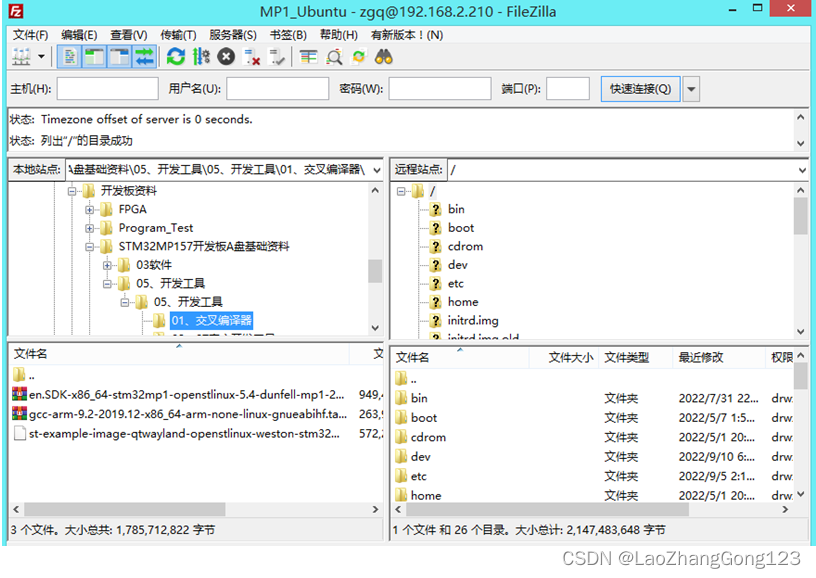
Task: Go to parent folder in remote list
Action: [x=406, y=378]
